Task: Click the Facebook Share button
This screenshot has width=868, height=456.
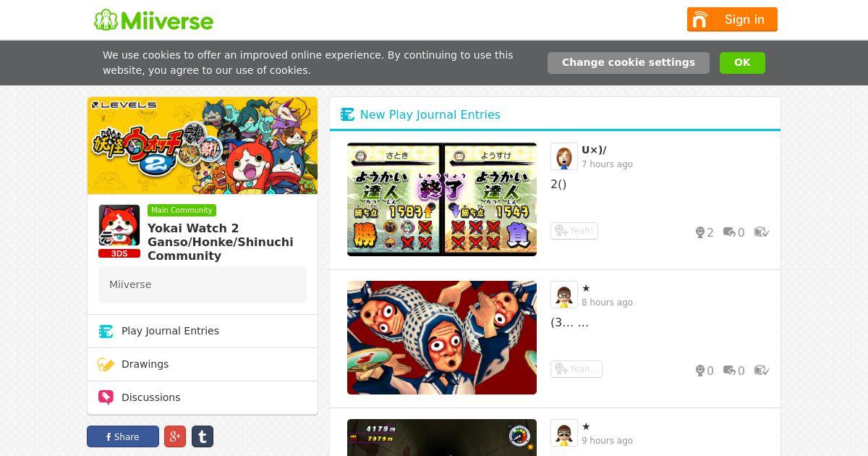Action: pos(123,436)
